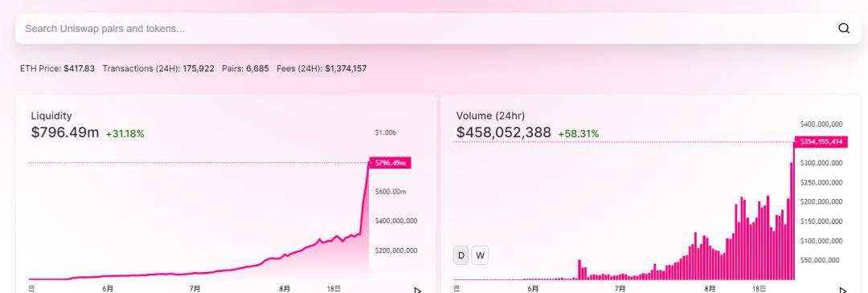The width and height of the screenshot is (868, 293).
Task: Click the $796.49m price tag on Liquidity chart
Action: click(390, 162)
